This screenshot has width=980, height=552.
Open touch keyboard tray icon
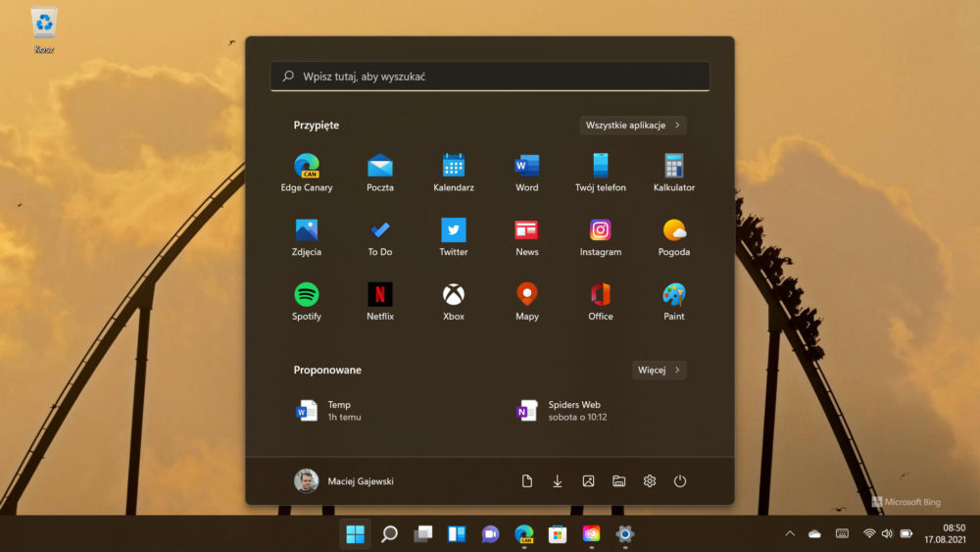842,533
